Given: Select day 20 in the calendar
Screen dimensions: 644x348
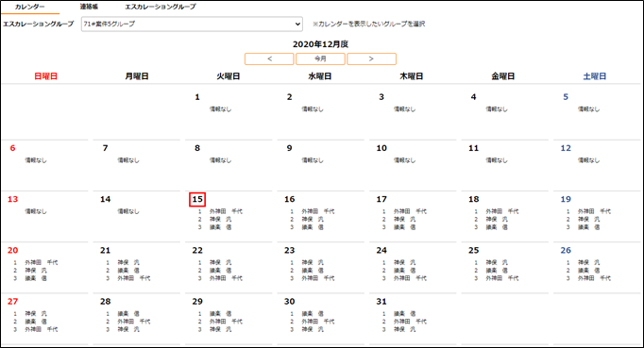Looking at the screenshot, I should 12,250.
